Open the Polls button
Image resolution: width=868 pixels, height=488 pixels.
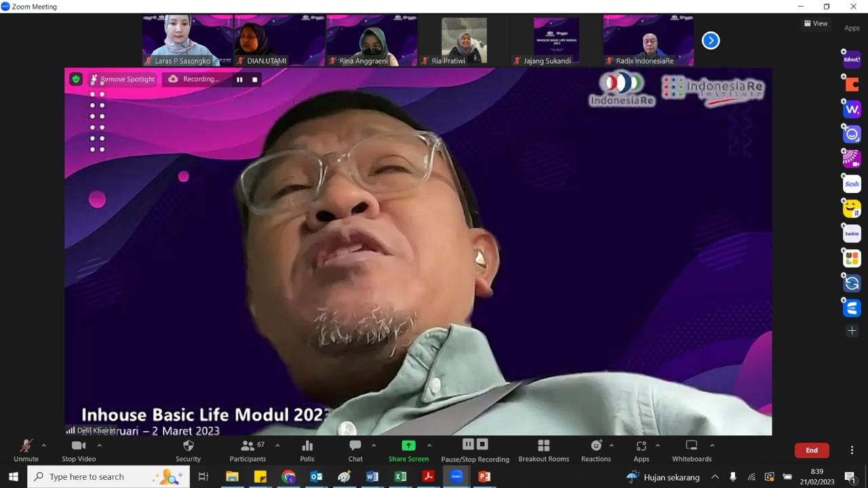(307, 451)
